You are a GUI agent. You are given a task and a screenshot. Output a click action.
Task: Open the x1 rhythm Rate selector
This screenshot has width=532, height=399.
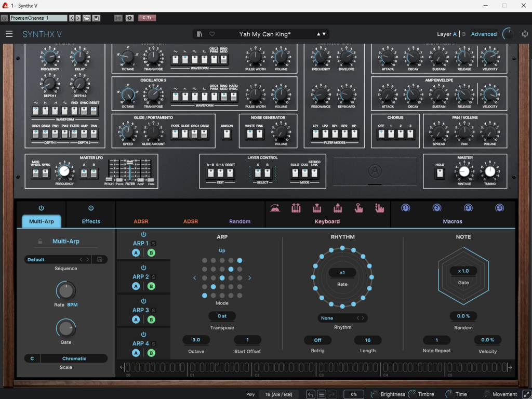pyautogui.click(x=342, y=272)
